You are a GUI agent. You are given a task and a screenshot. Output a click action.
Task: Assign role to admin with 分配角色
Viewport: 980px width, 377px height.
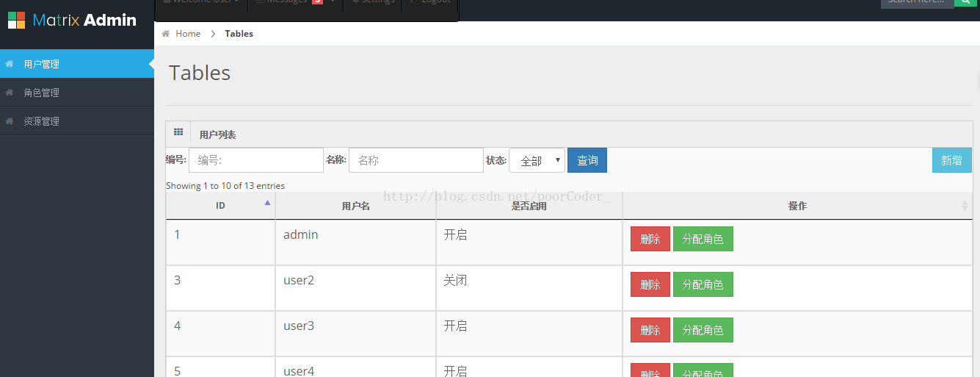[x=703, y=239]
